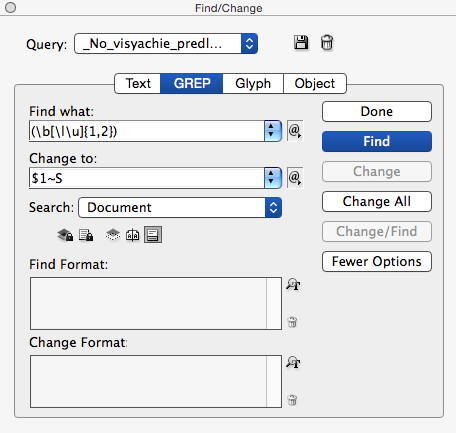Specify attributes to find in Find Format
The image size is (456, 433).
tap(293, 284)
